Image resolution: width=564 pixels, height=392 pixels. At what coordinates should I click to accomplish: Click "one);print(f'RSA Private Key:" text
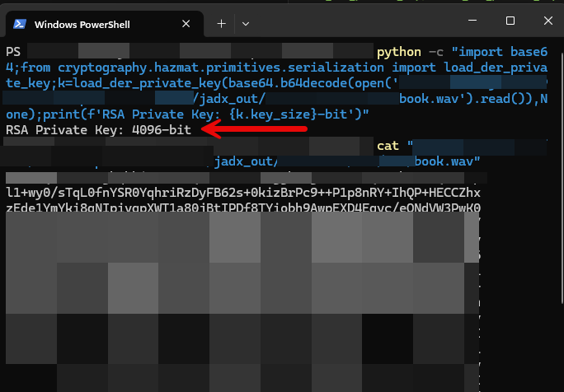pyautogui.click(x=113, y=114)
